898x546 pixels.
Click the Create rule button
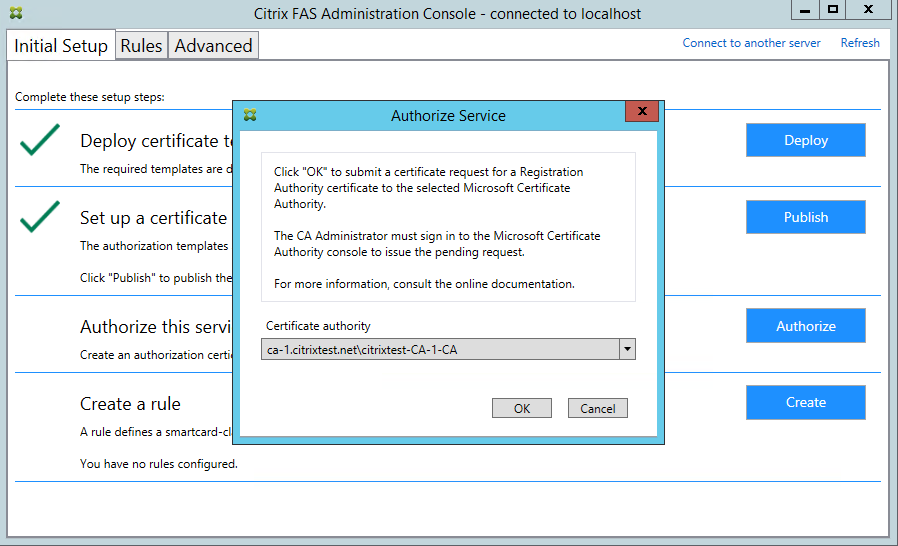point(805,402)
